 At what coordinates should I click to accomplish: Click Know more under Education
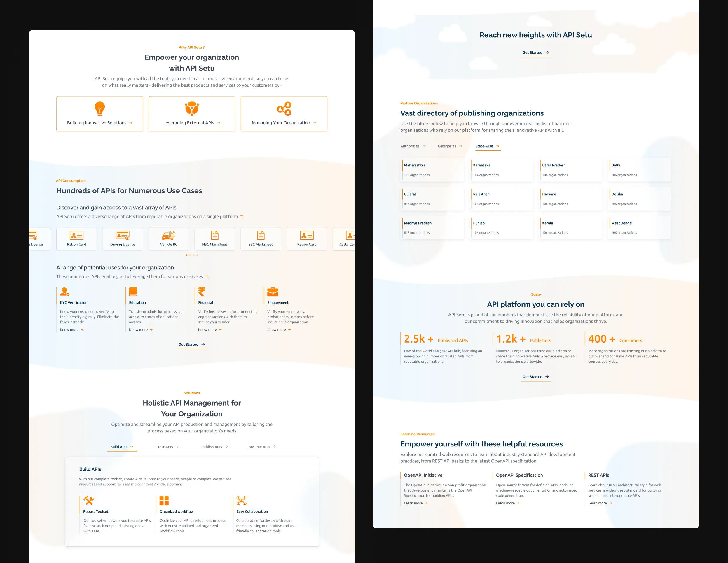(141, 330)
